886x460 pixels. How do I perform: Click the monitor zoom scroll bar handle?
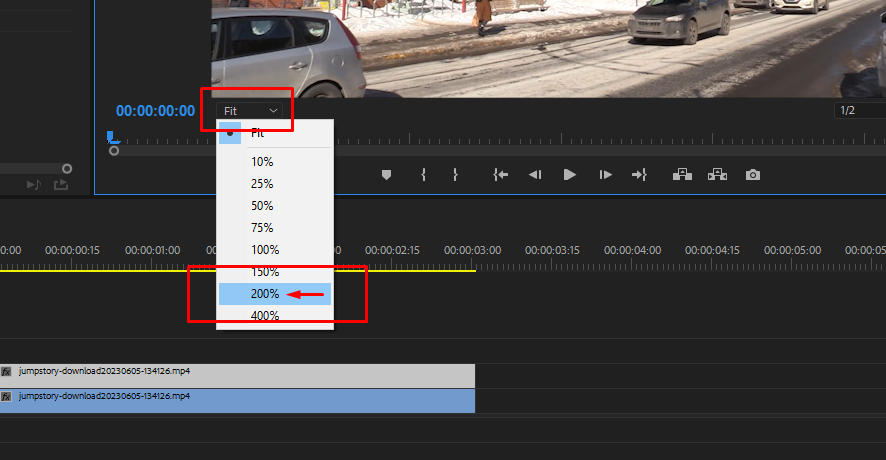(x=114, y=151)
